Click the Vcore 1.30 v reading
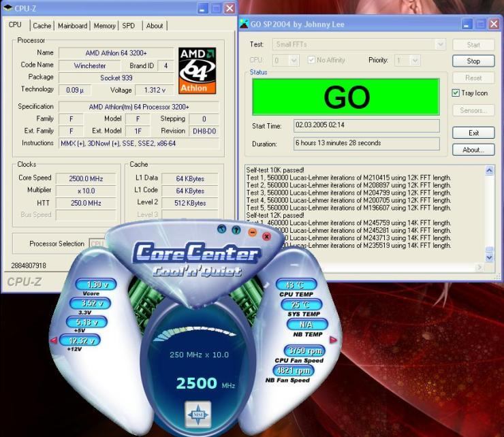 (x=96, y=285)
